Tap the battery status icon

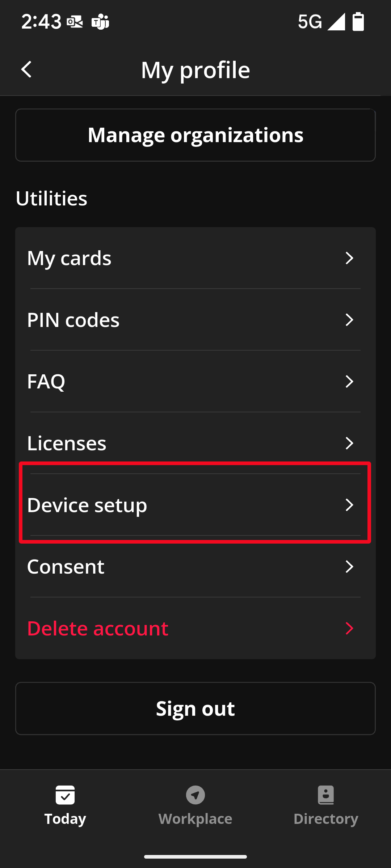[358, 22]
